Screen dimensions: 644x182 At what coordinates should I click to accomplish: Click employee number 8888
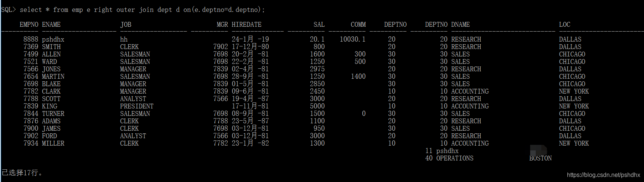tap(31, 39)
